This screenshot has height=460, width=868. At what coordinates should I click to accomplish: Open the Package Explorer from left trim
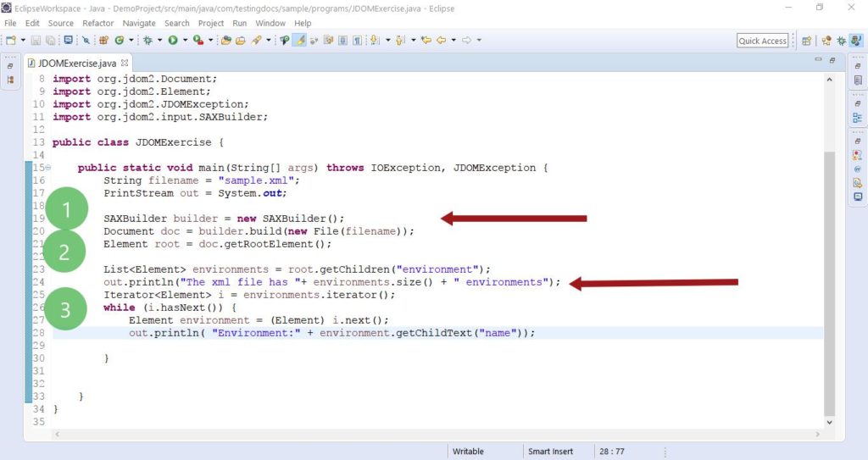click(x=10, y=80)
